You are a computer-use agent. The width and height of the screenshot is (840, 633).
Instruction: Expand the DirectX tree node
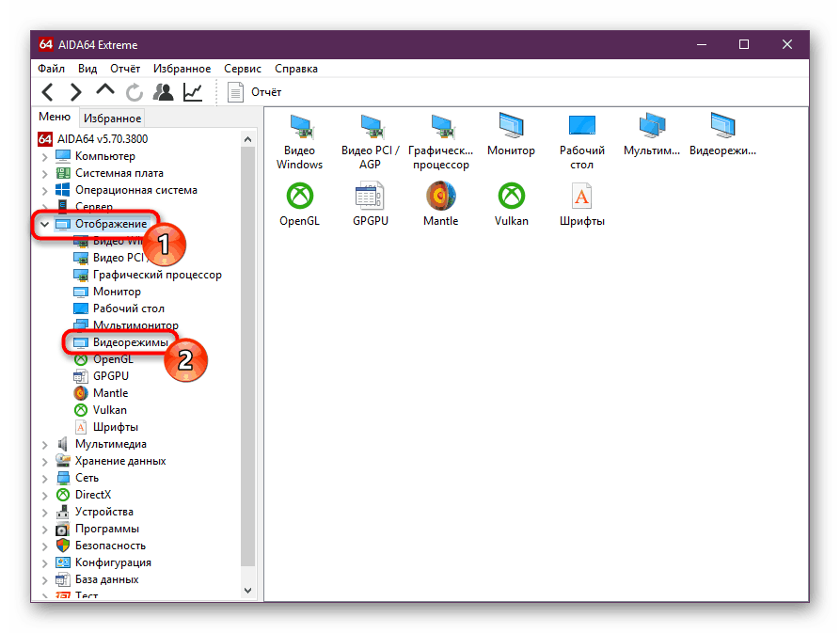pos(45,496)
